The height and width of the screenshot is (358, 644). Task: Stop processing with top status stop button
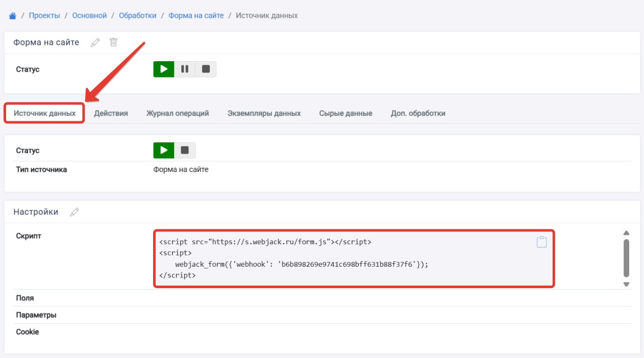(206, 69)
